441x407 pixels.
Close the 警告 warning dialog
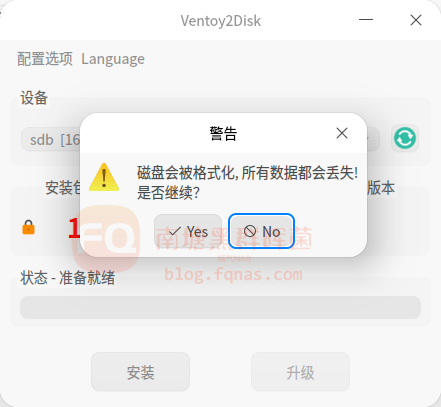coord(342,133)
